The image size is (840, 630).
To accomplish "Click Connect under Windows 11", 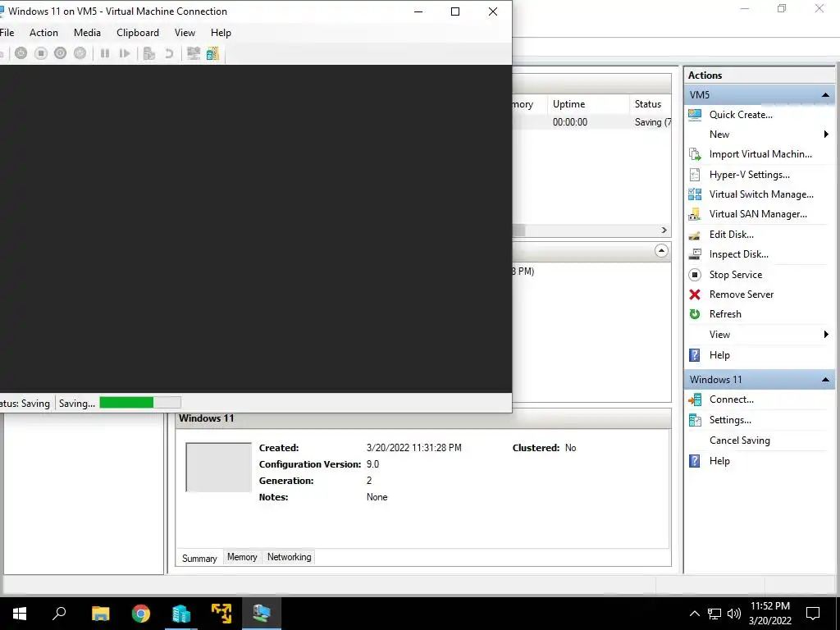I will 731,399.
